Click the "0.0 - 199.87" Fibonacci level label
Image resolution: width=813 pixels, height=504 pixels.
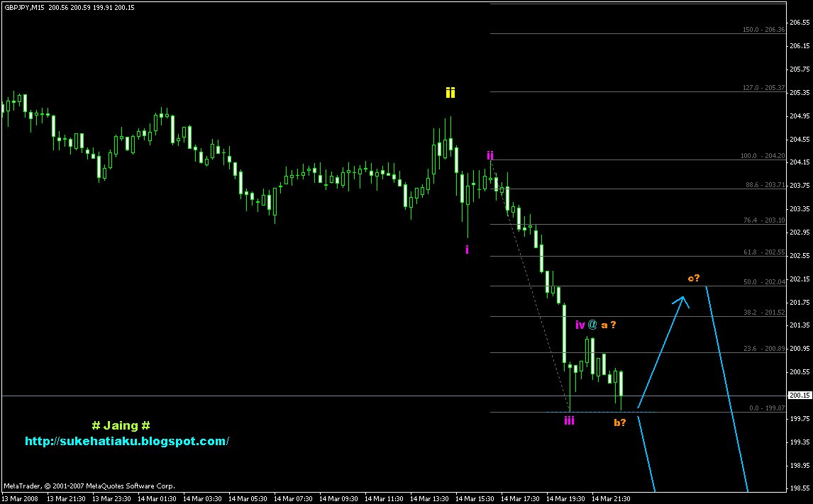767,408
